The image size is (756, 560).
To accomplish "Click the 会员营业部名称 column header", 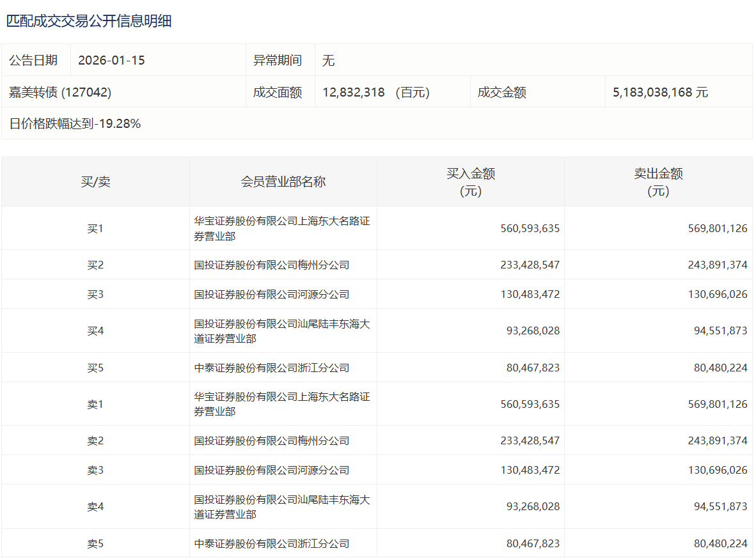I will point(283,182).
